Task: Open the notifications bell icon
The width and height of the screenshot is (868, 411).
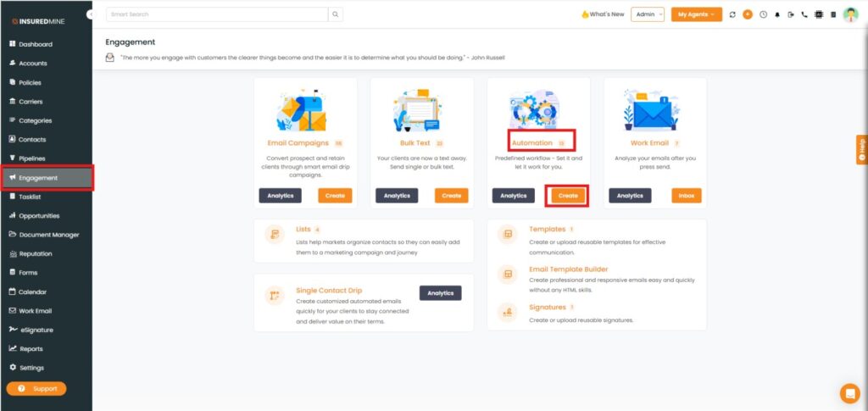Action: coord(776,14)
